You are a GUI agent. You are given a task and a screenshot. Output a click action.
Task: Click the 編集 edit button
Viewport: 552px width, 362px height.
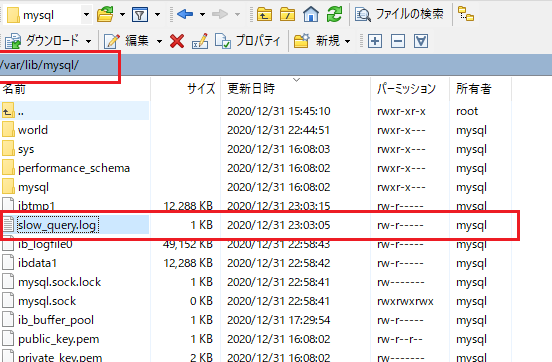pyautogui.click(x=127, y=41)
